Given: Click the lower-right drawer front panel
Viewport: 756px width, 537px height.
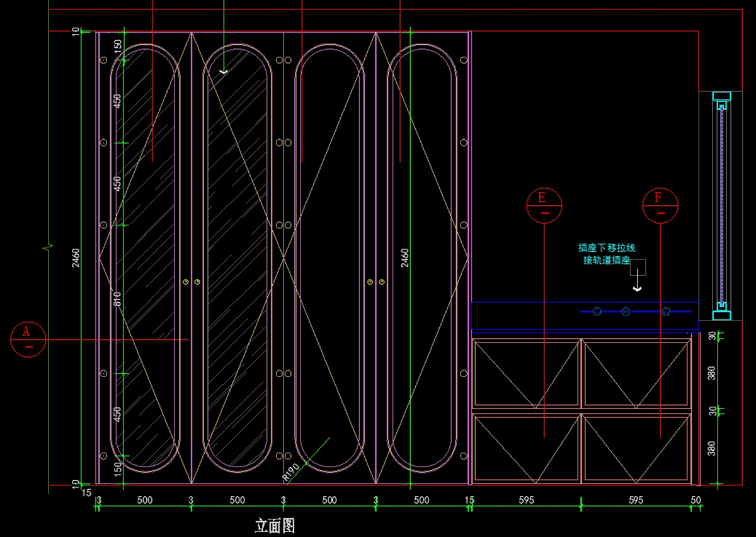Looking at the screenshot, I should 636,447.
